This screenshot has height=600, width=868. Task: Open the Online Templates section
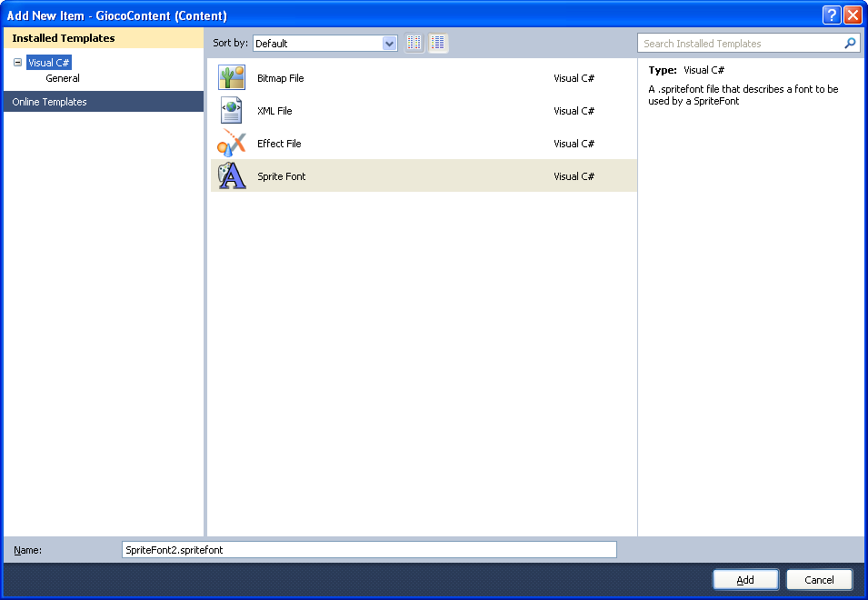click(104, 102)
